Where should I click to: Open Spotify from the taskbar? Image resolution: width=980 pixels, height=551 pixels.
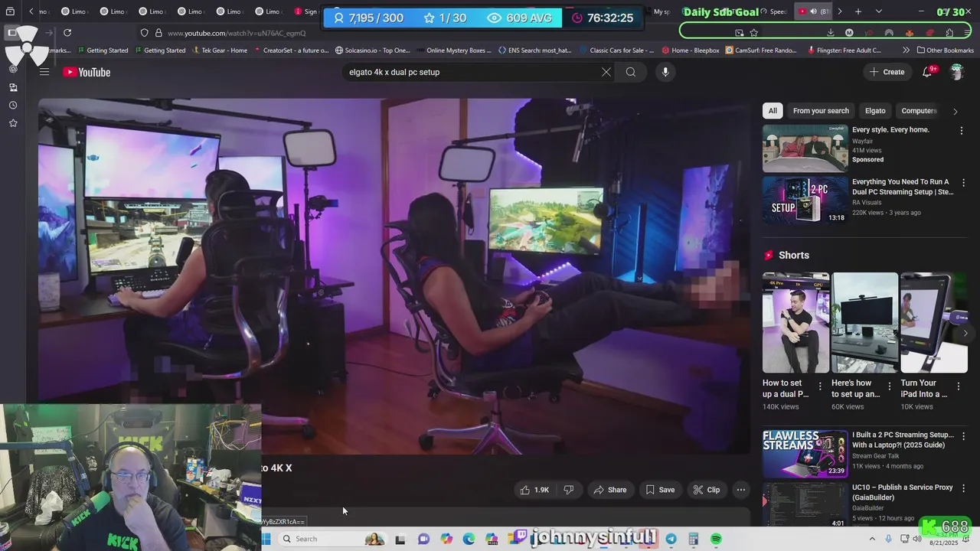pos(716,539)
